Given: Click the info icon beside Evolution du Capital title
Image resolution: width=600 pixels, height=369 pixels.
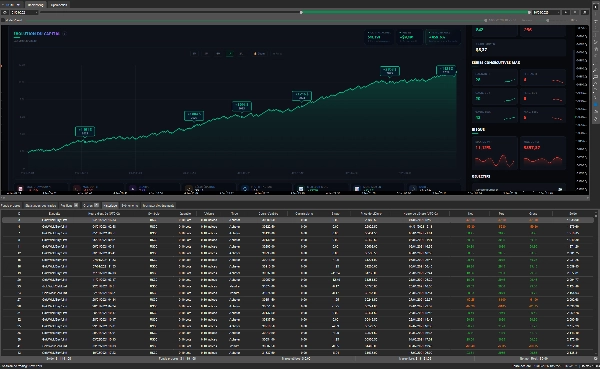Looking at the screenshot, I should click(64, 34).
